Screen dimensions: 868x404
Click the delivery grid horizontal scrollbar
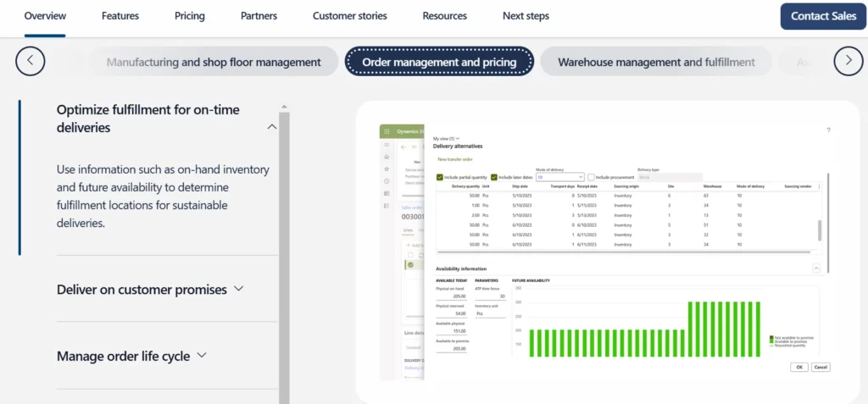pyautogui.click(x=623, y=252)
